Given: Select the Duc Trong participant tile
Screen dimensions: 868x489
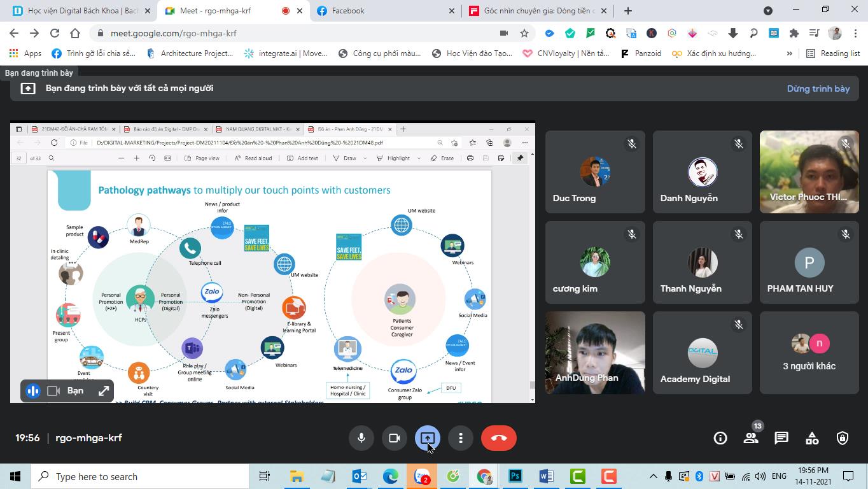Looking at the screenshot, I should 595,172.
